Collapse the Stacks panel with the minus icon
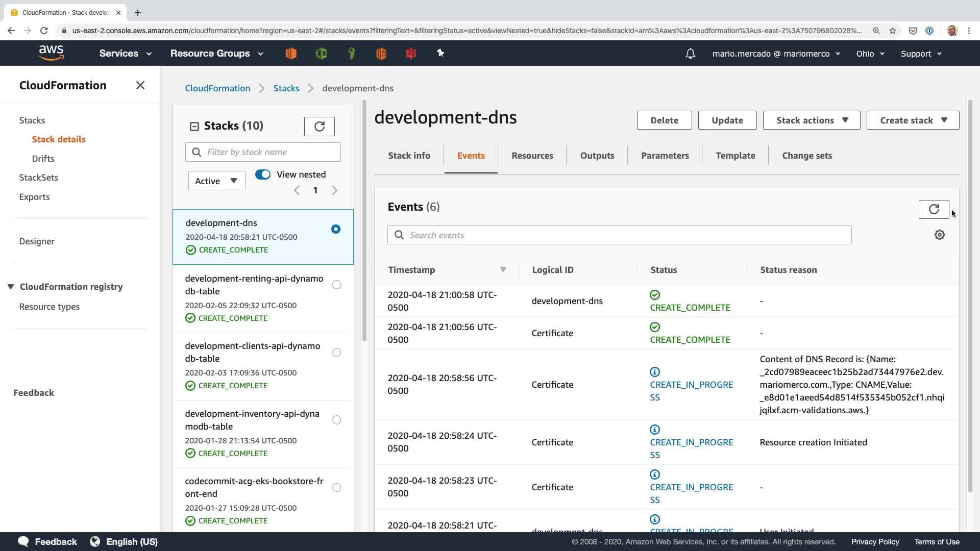The width and height of the screenshot is (980, 551). pos(194,126)
